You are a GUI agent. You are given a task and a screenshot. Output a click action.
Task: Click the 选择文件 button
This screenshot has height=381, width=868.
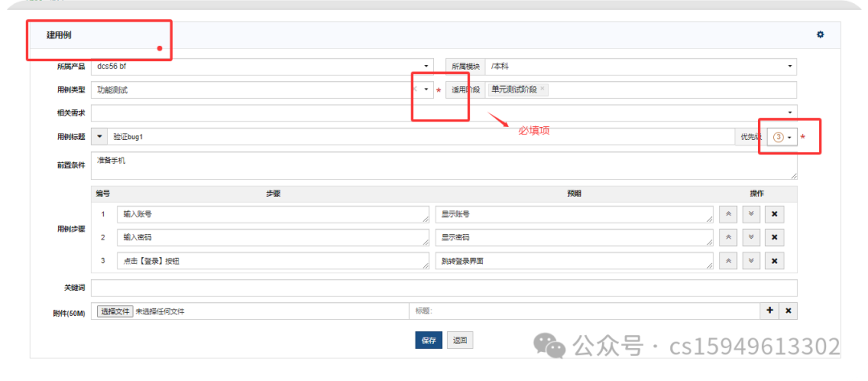115,312
